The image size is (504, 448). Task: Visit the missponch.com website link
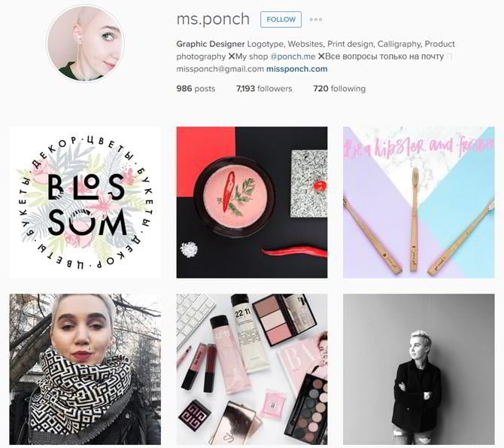point(296,69)
